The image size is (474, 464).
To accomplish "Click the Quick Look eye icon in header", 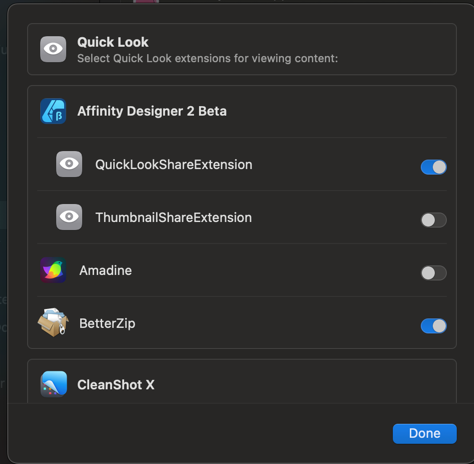I will coord(53,49).
